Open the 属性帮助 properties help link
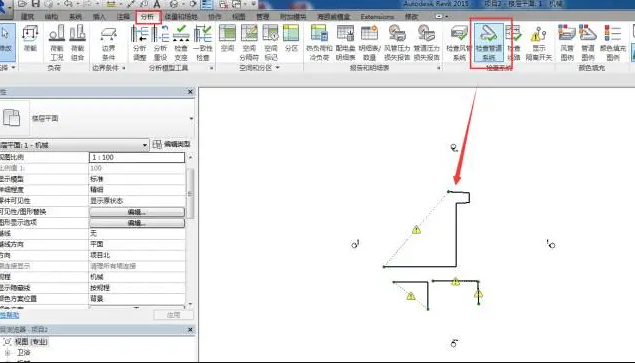Viewport: 635px width, 363px height. pyautogui.click(x=9, y=315)
